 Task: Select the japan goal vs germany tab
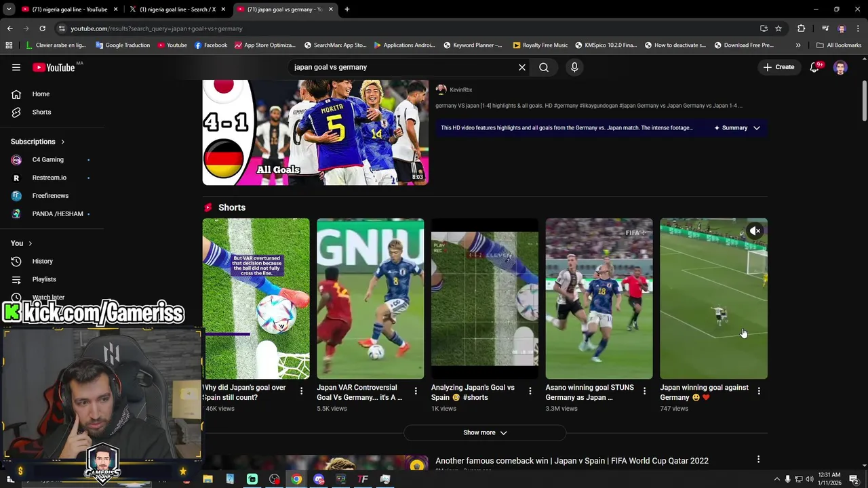pos(283,9)
